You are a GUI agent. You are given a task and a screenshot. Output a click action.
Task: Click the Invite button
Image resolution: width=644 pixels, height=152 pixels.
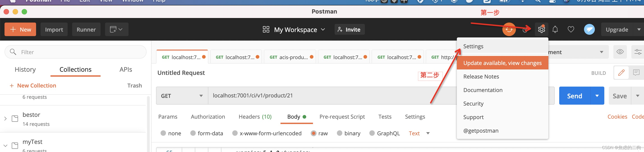pos(349,30)
